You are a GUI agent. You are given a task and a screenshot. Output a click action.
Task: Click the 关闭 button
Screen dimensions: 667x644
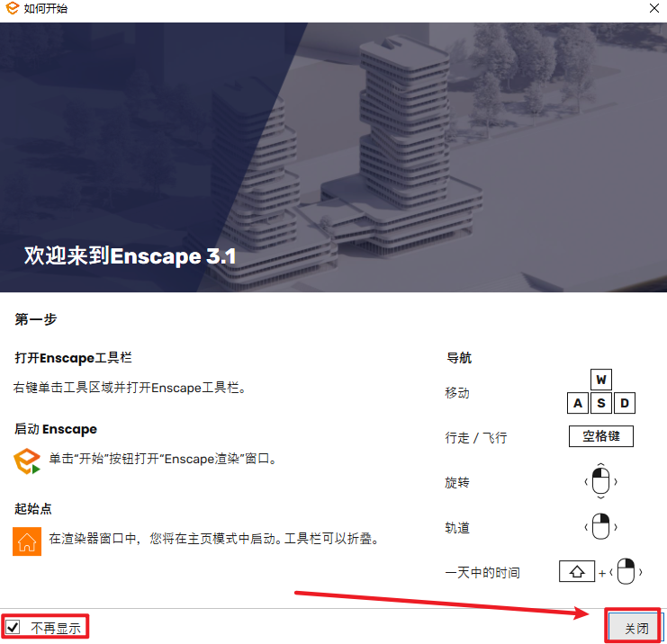coord(635,627)
